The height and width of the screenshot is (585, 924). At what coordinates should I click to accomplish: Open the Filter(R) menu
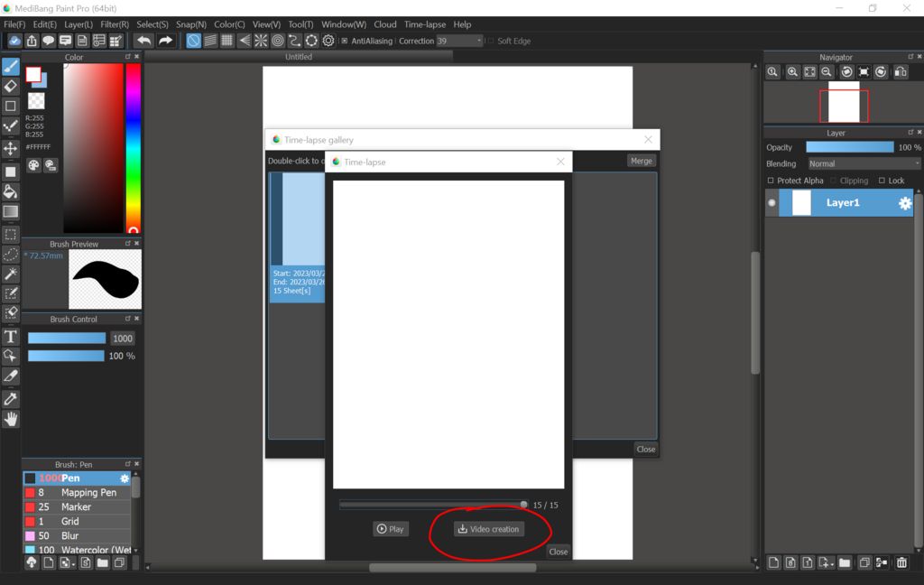(115, 24)
